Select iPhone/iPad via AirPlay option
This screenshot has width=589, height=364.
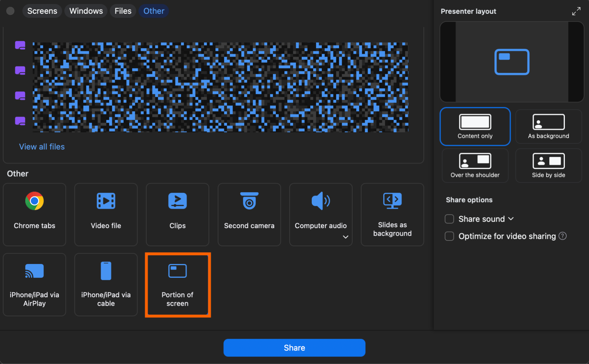click(x=34, y=285)
